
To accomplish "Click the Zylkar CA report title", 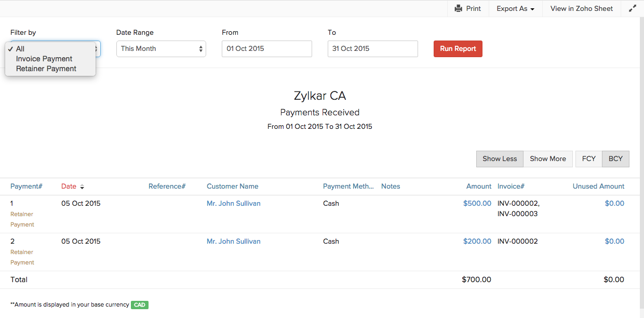I will 320,96.
